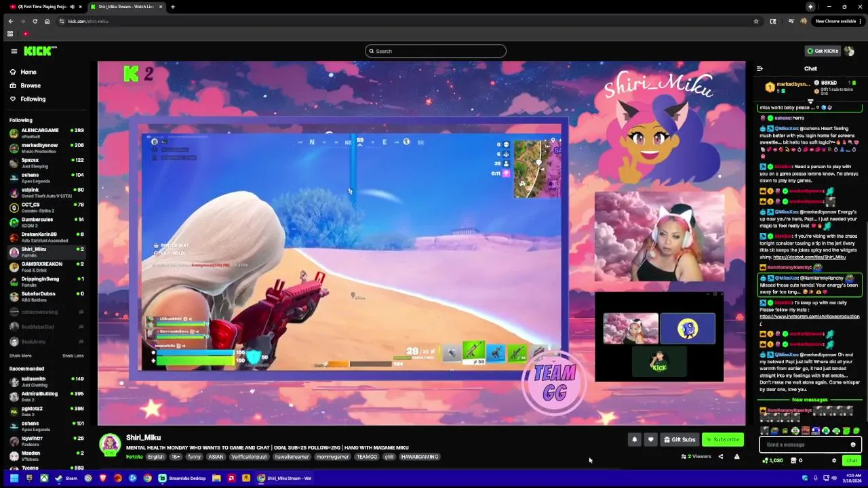Viewport: 868px width, 488px height.
Task: Click the Shiri_Miku channel name
Action: pos(143,438)
